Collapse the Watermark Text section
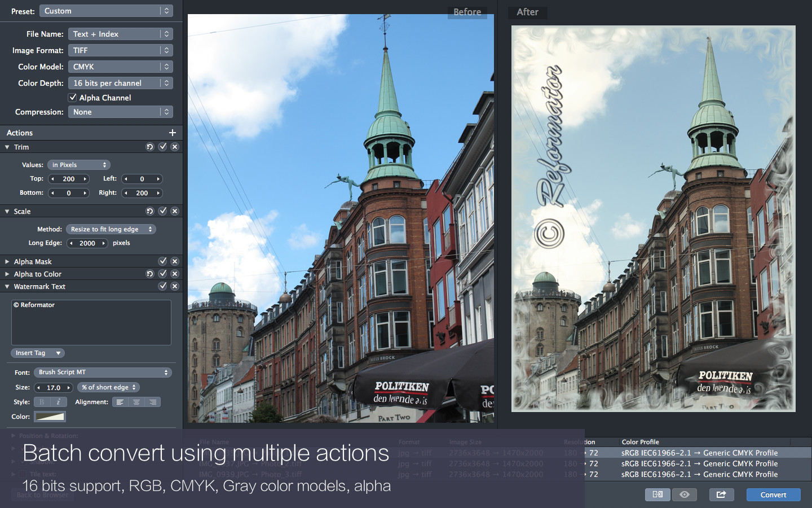Screen dimensions: 812x508 [7, 287]
